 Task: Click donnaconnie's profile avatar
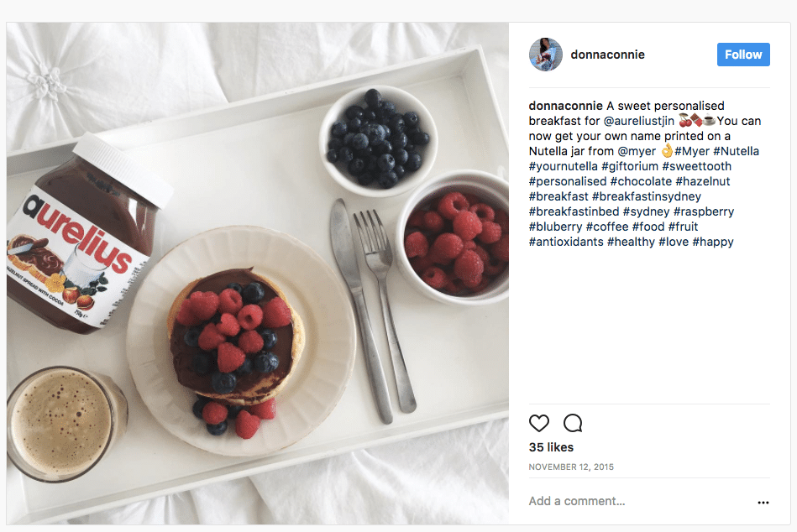[545, 55]
